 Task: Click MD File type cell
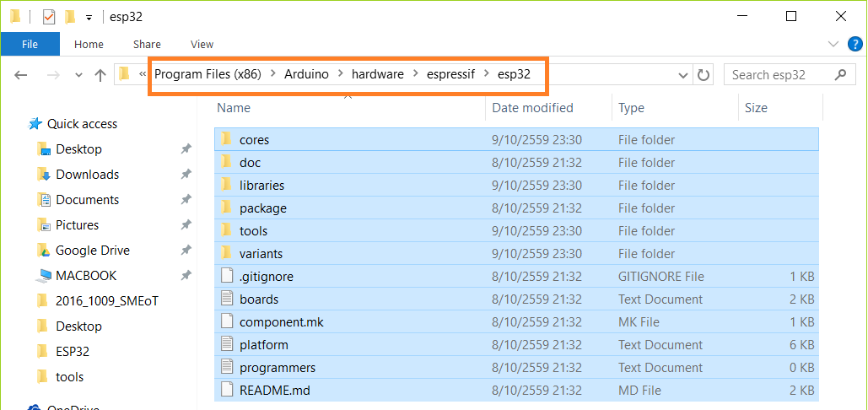[640, 390]
